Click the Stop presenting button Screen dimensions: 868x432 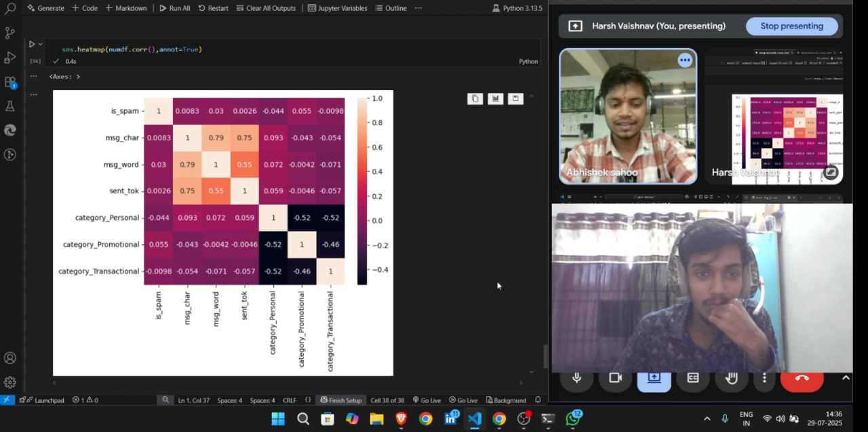[791, 26]
